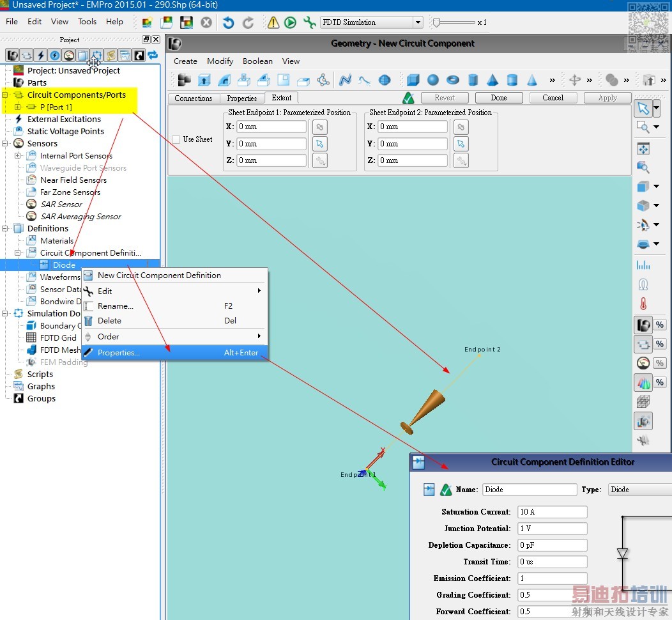This screenshot has height=620, width=672.
Task: Click the save project disk icon
Action: point(187,22)
